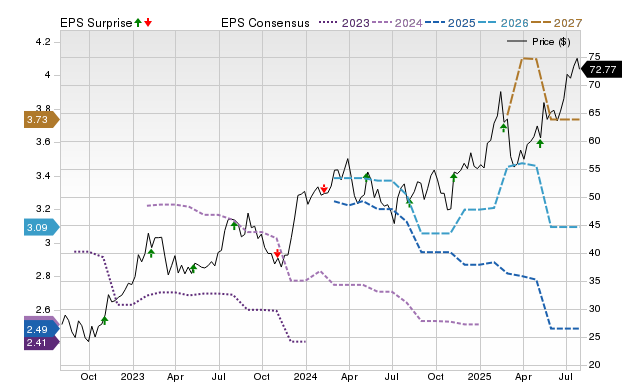Click the red surprise arrow in November 2023
Image resolution: width=640 pixels, height=382 pixels.
(278, 253)
